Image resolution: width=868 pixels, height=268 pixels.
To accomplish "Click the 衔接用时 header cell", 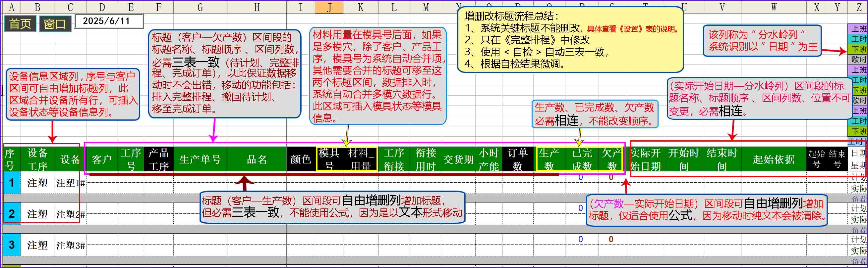I will (426, 159).
